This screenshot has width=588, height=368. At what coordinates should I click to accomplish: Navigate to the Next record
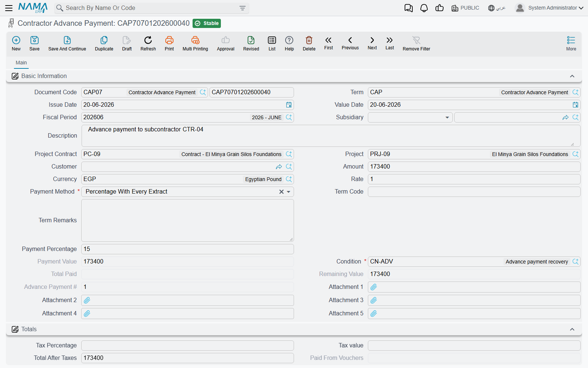pos(372,43)
